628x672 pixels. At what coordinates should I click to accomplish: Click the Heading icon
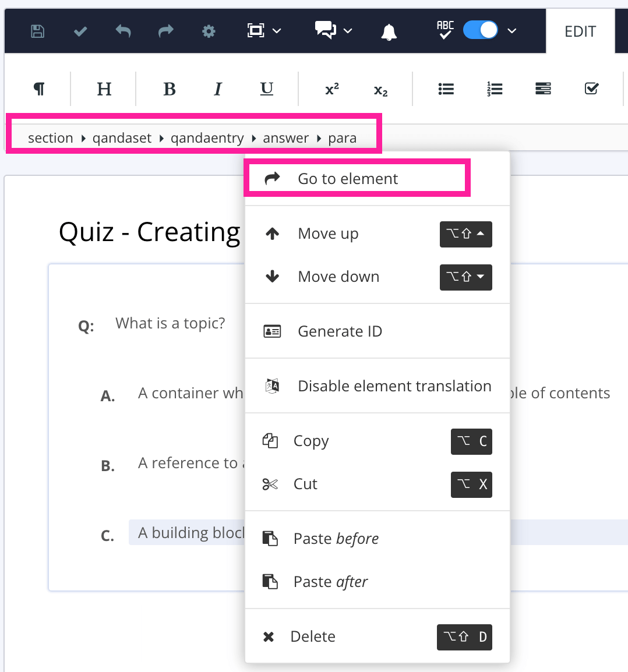pos(103,89)
